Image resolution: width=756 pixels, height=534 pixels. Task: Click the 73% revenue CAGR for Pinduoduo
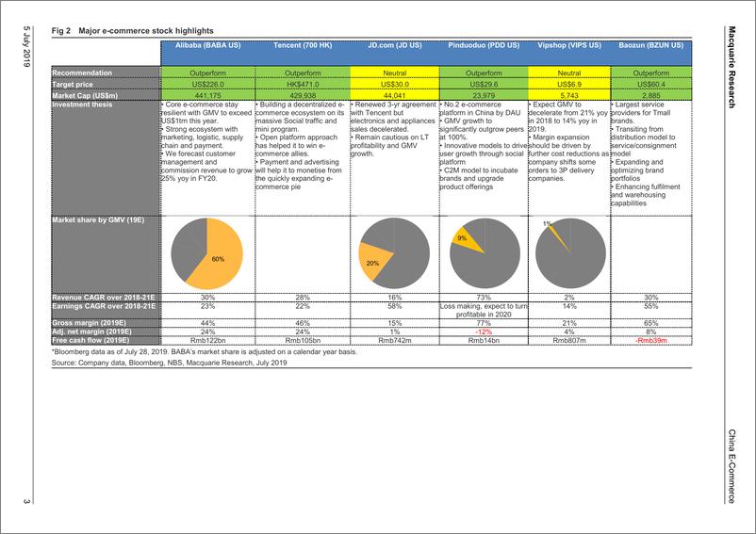(484, 298)
